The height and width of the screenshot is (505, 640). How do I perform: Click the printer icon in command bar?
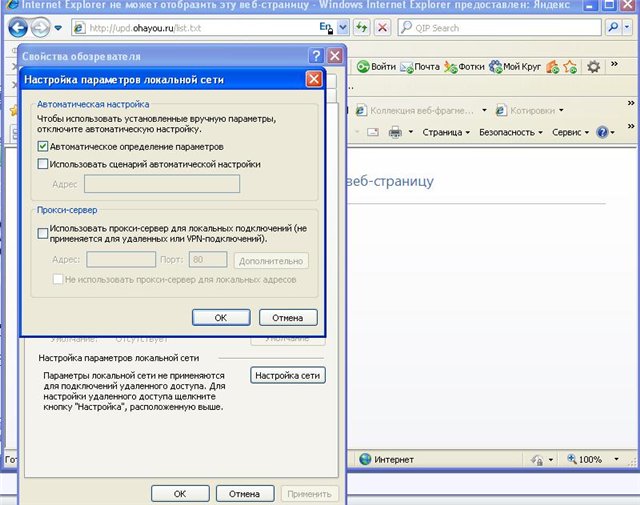tap(395, 132)
